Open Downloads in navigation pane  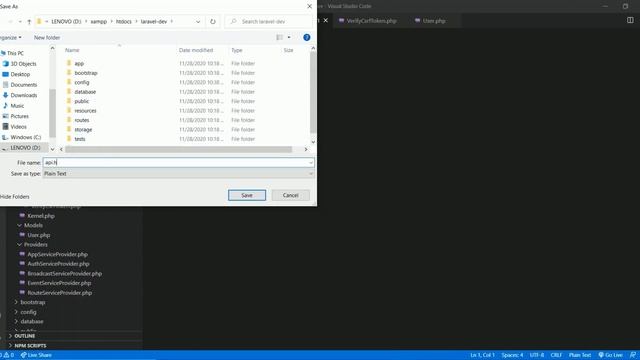coord(24,95)
